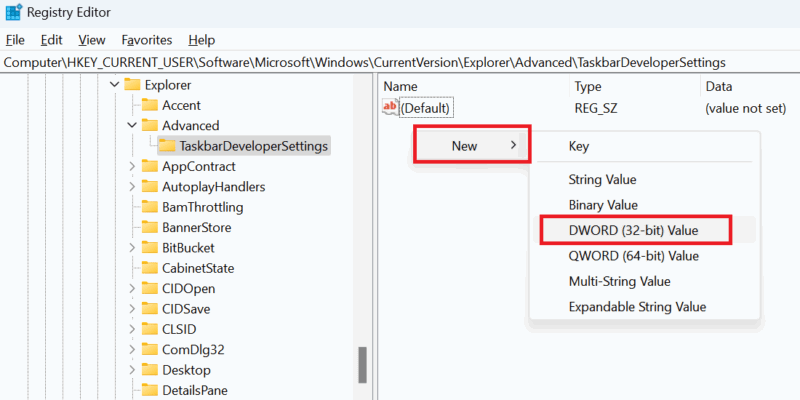Choose Multi-String Value
The width and height of the screenshot is (800, 400).
(644, 281)
